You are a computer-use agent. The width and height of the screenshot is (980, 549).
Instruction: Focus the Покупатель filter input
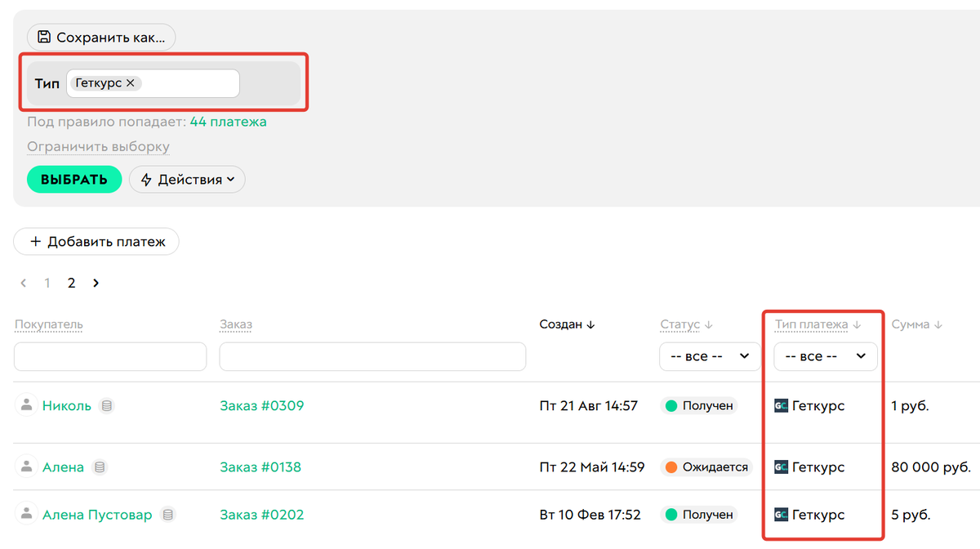(x=110, y=356)
